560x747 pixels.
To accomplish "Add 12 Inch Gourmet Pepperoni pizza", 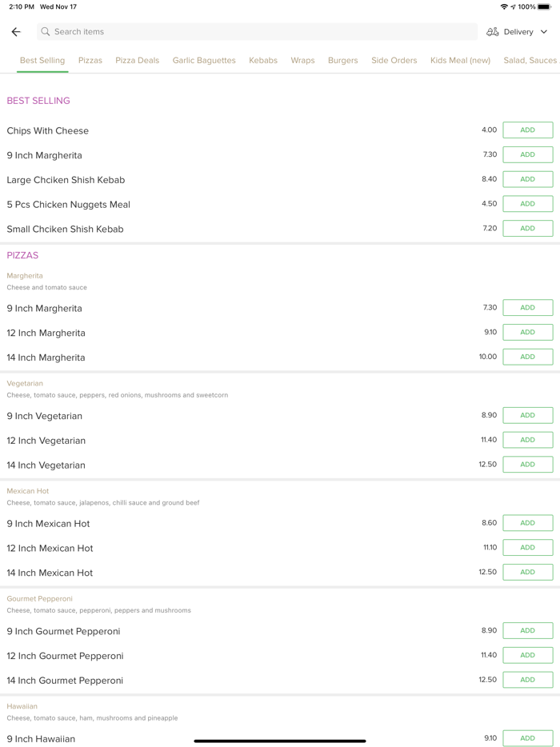I will click(x=527, y=655).
